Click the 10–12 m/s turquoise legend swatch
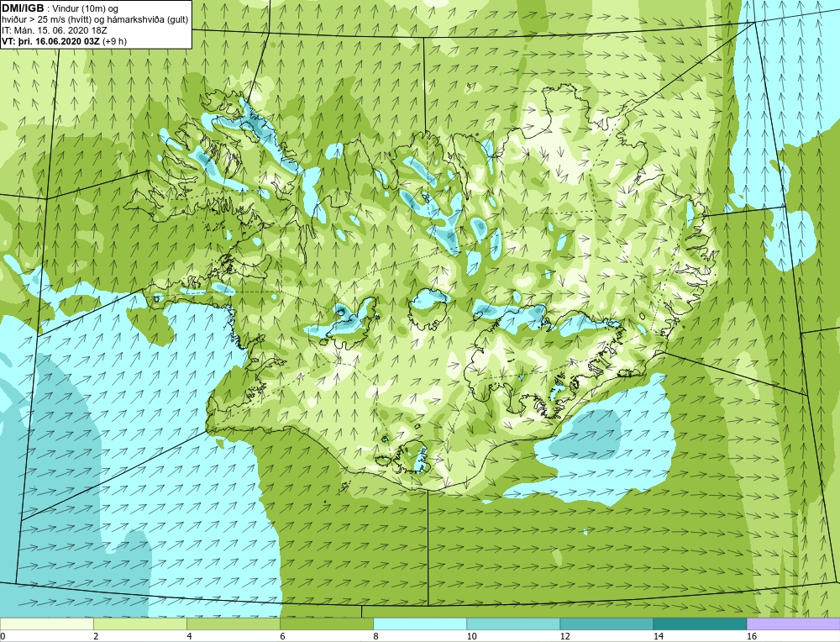This screenshot has width=840, height=642. (513, 624)
